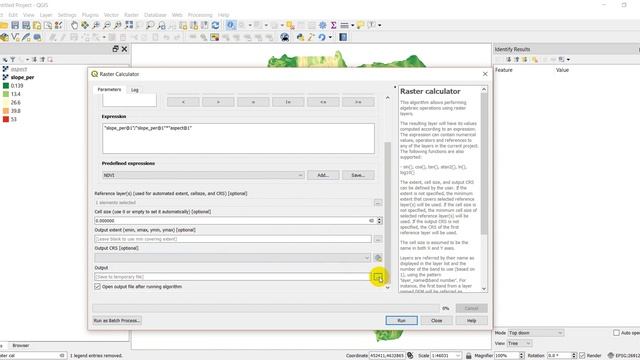The height and width of the screenshot is (360, 640).
Task: Click the lock scale padlock icon
Action: point(469,356)
